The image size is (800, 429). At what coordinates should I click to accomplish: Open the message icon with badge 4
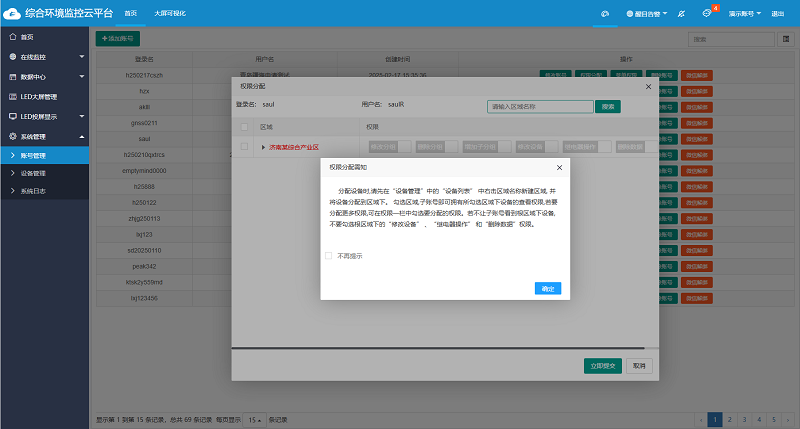(707, 14)
